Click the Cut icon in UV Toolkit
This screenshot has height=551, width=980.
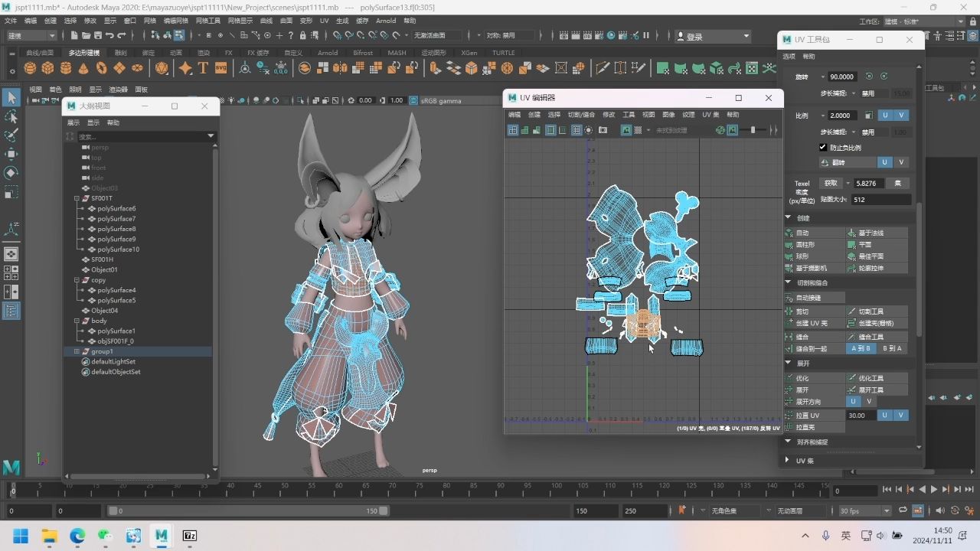click(x=790, y=311)
